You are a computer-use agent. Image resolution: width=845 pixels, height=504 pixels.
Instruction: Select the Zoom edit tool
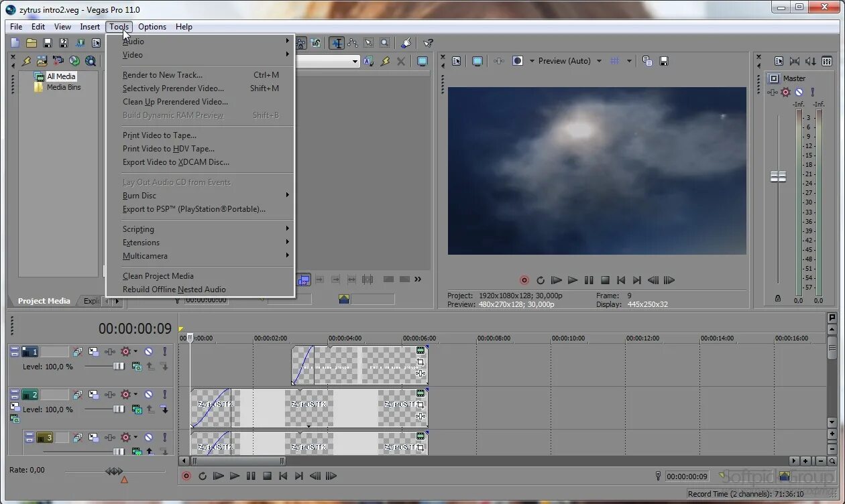click(384, 43)
